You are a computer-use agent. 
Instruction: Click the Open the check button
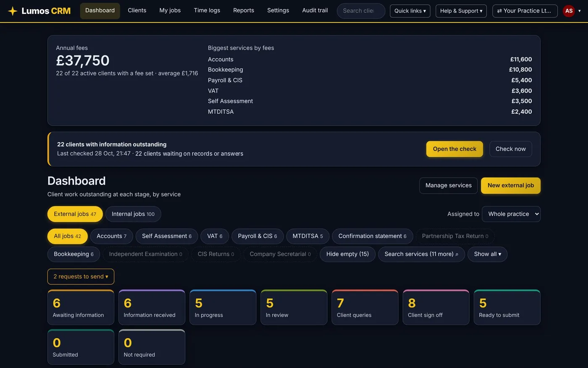coord(454,149)
